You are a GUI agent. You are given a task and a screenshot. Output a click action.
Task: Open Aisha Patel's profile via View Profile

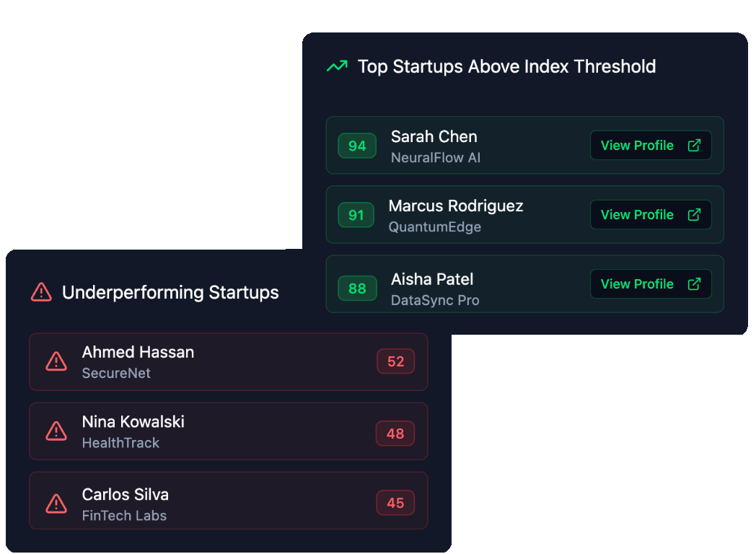[649, 283]
